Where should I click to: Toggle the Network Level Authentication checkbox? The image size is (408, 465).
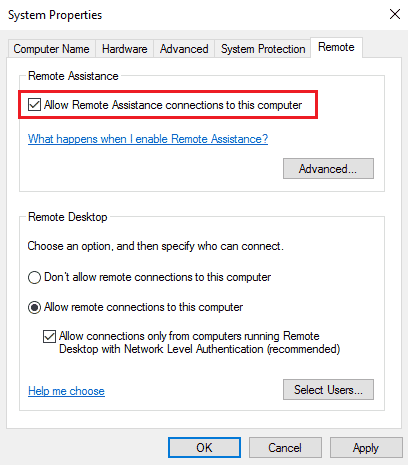(x=49, y=336)
